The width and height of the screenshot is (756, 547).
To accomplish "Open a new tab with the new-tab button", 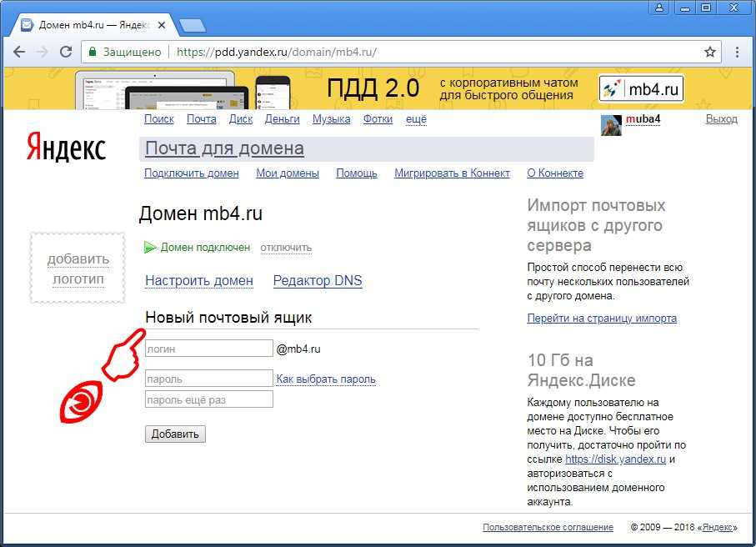I will point(192,26).
